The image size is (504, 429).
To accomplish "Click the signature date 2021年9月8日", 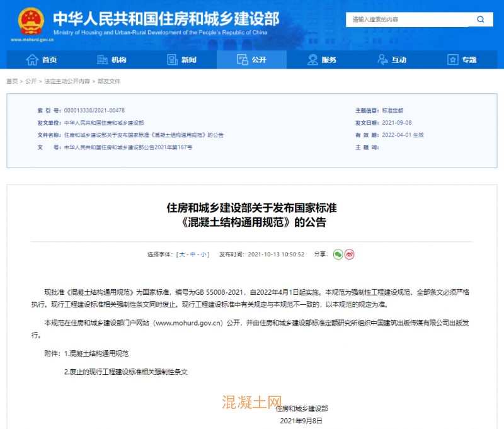I will coord(301,421).
